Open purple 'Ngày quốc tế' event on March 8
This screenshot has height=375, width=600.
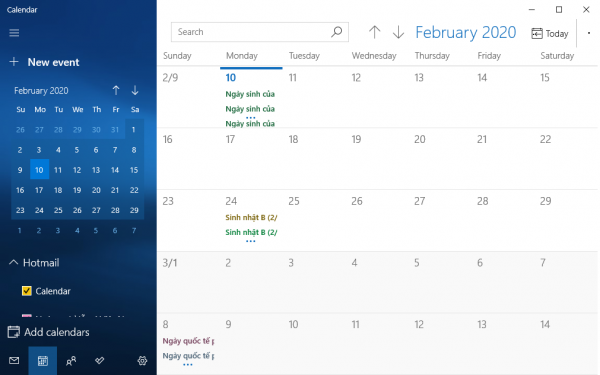pyautogui.click(x=188, y=341)
